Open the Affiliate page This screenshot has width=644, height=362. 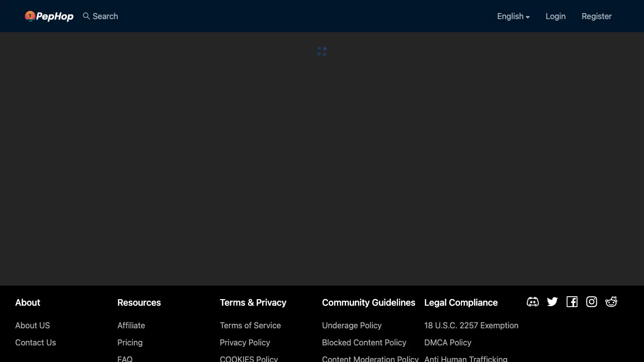point(131,325)
